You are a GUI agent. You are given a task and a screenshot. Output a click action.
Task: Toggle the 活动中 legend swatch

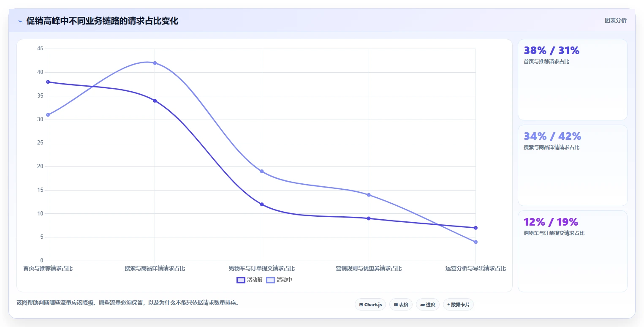click(270, 280)
